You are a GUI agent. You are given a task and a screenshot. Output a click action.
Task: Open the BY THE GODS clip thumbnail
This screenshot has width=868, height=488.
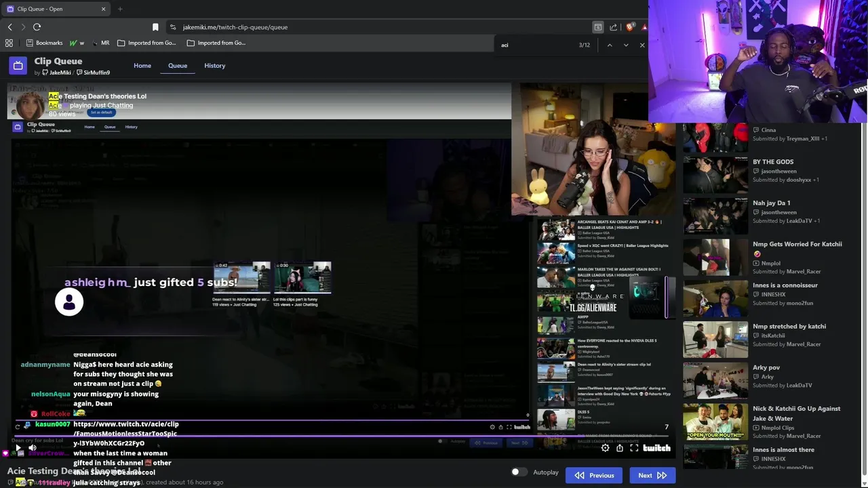tap(715, 175)
